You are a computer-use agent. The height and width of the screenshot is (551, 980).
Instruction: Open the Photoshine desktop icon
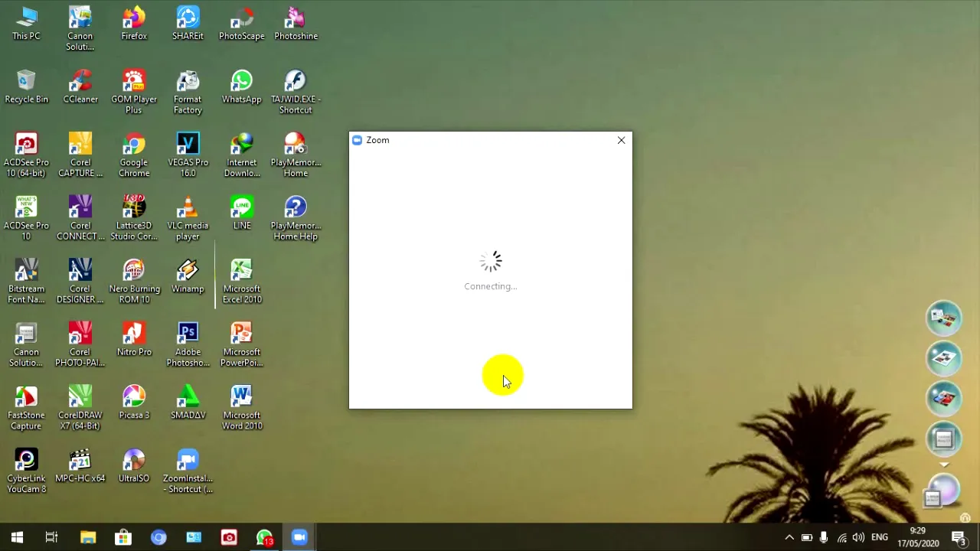(296, 23)
